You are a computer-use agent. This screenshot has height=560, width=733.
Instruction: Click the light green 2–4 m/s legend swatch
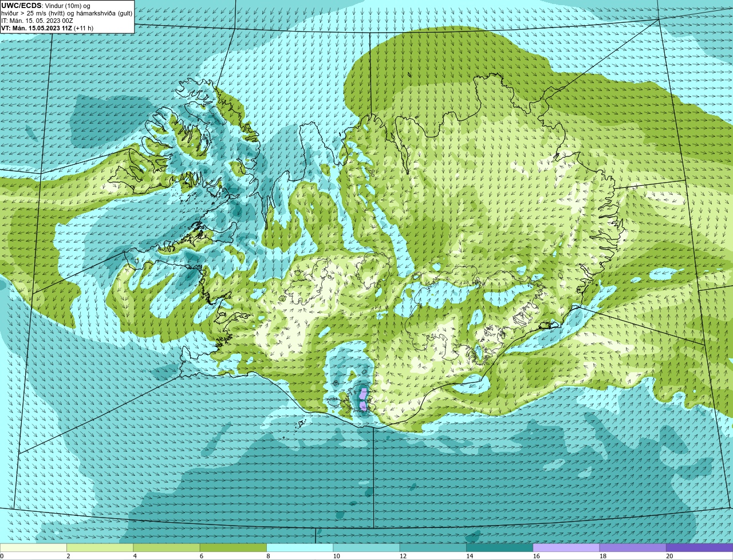[100, 547]
